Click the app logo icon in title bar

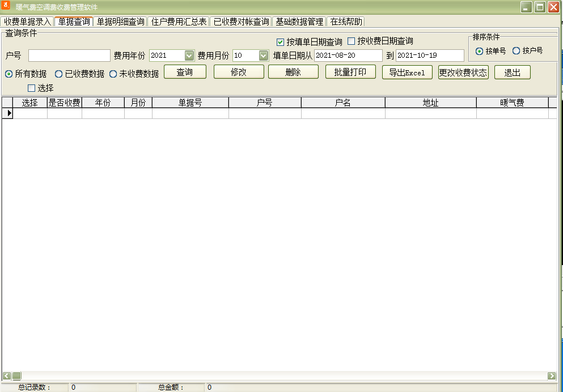6,6
